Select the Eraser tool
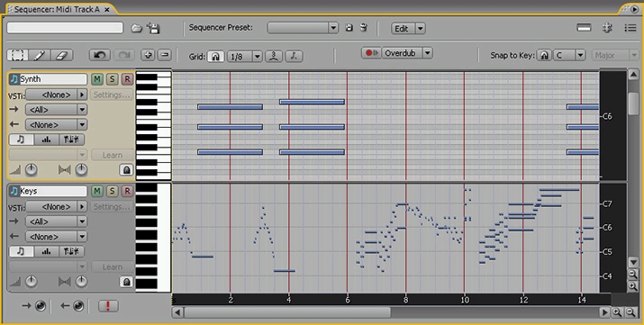 click(61, 55)
